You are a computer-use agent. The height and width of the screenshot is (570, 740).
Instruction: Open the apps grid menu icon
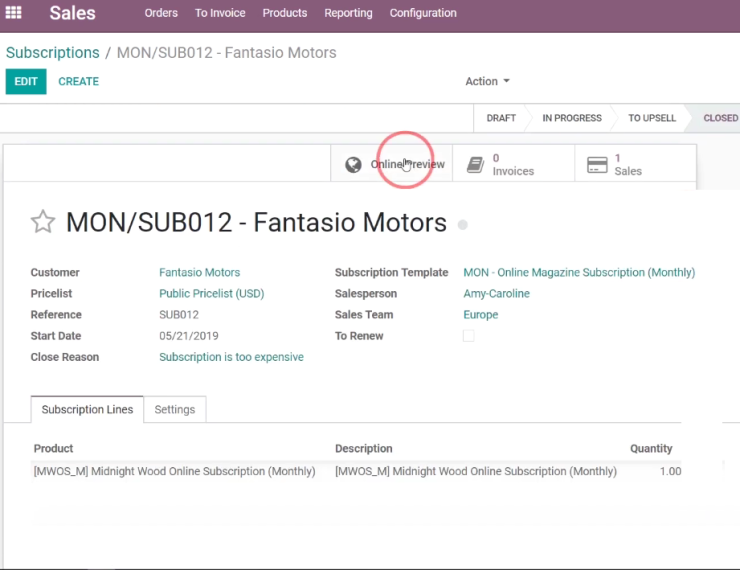13,12
